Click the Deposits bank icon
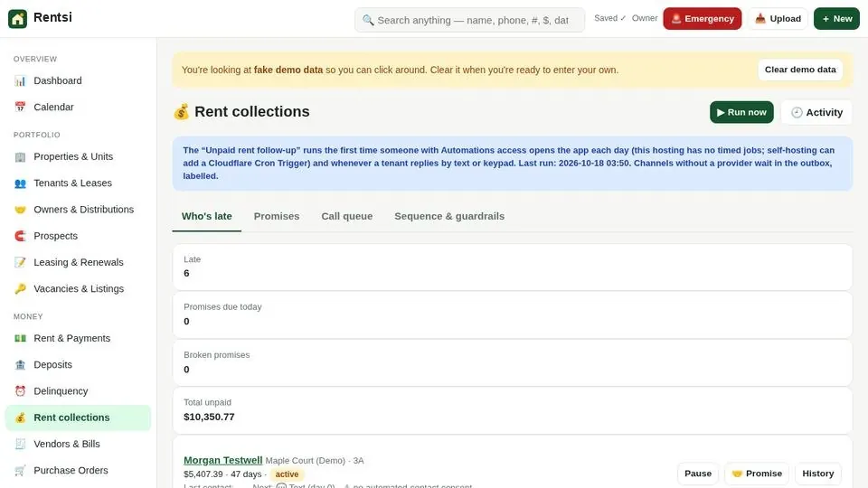The height and width of the screenshot is (488, 868). pyautogui.click(x=21, y=364)
